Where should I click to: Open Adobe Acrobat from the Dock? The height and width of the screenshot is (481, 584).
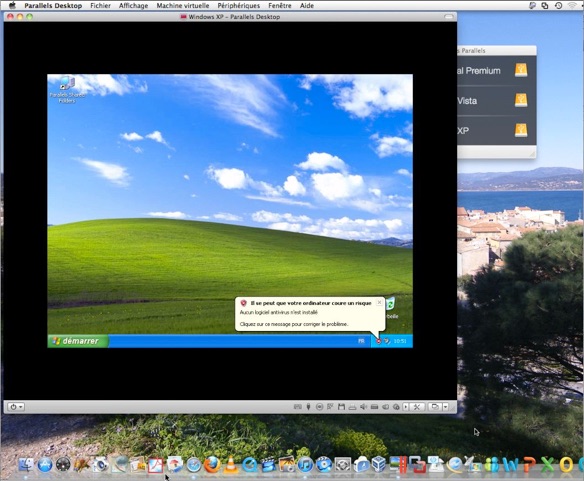tap(156, 465)
